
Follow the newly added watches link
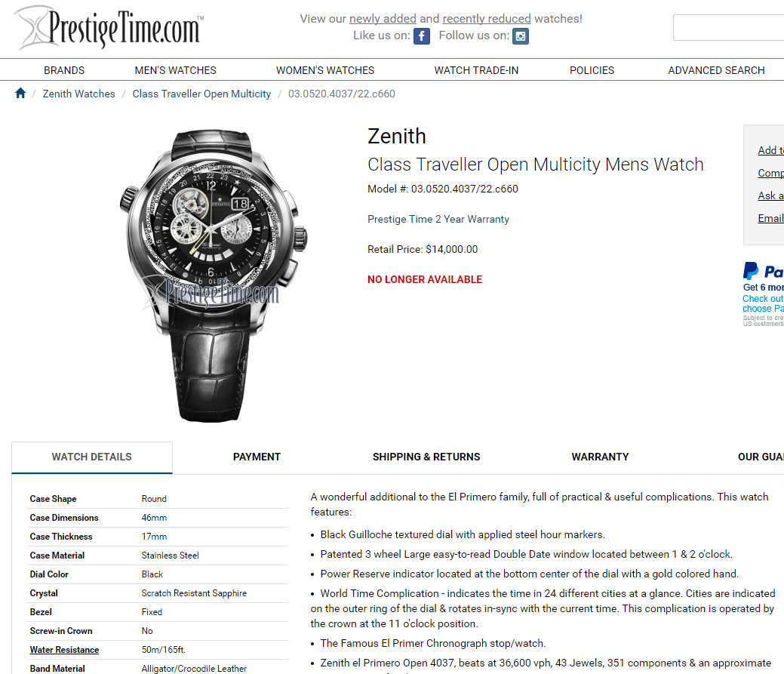click(x=383, y=19)
